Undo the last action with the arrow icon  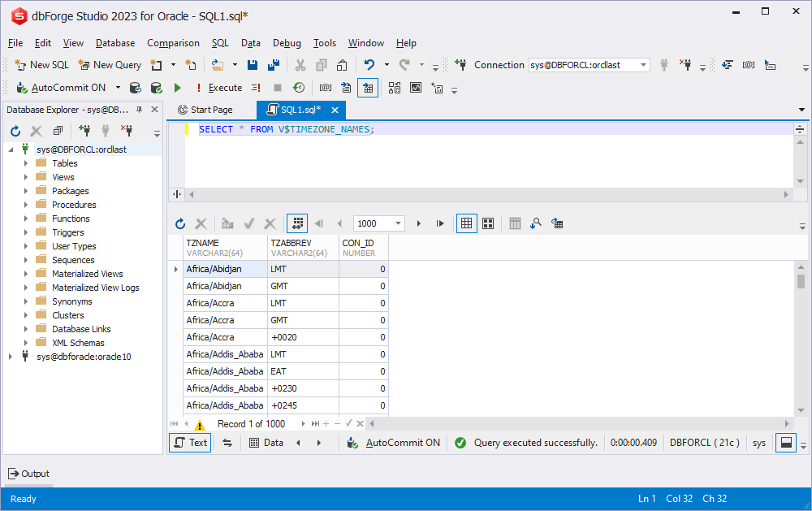point(369,65)
